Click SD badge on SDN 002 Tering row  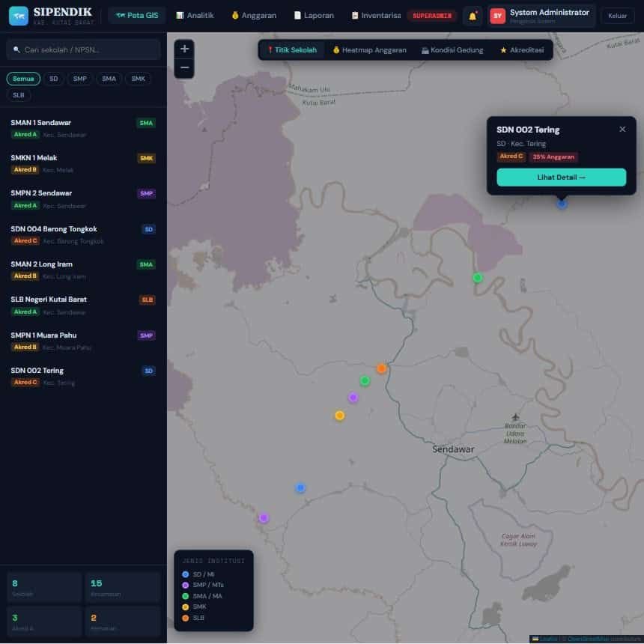click(x=149, y=371)
